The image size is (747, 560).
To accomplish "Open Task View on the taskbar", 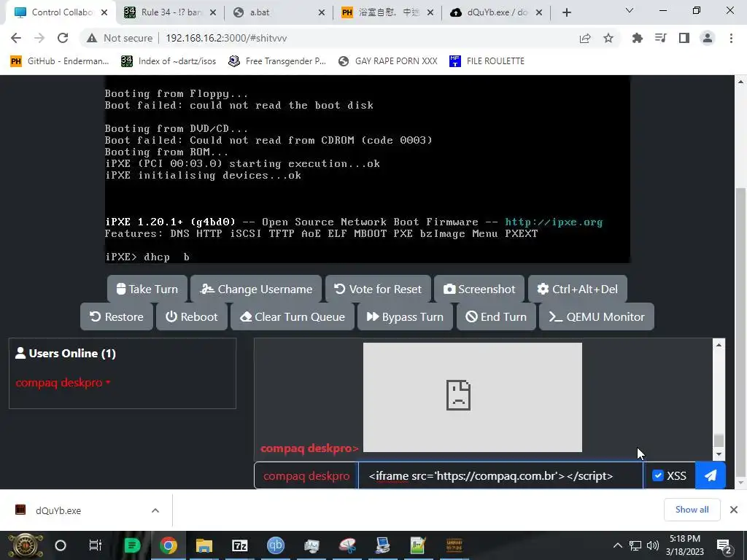I will click(96, 545).
